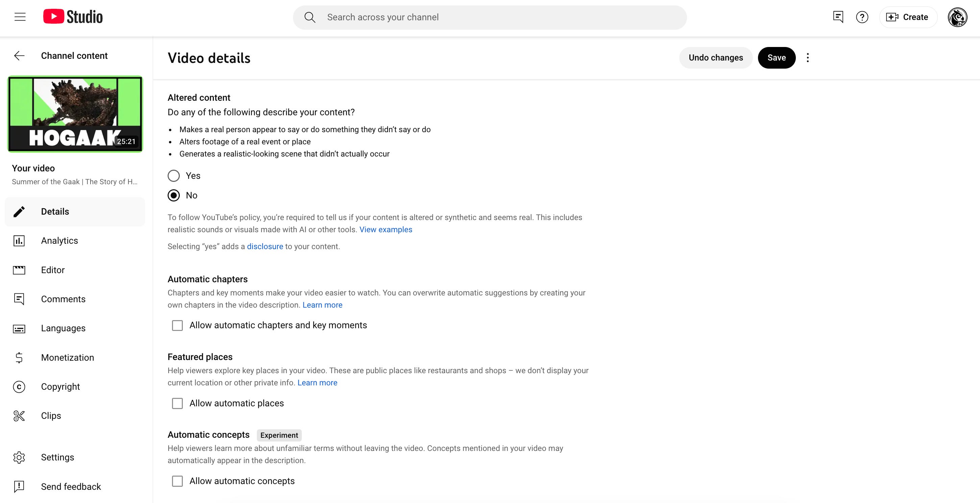Viewport: 980px width, 503px height.
Task: Click the Automatic chapters heading
Action: (208, 279)
